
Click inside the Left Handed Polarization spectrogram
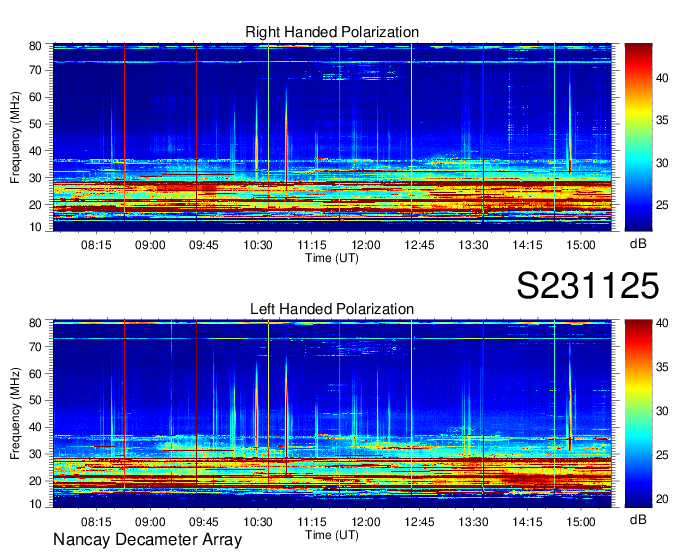332,414
